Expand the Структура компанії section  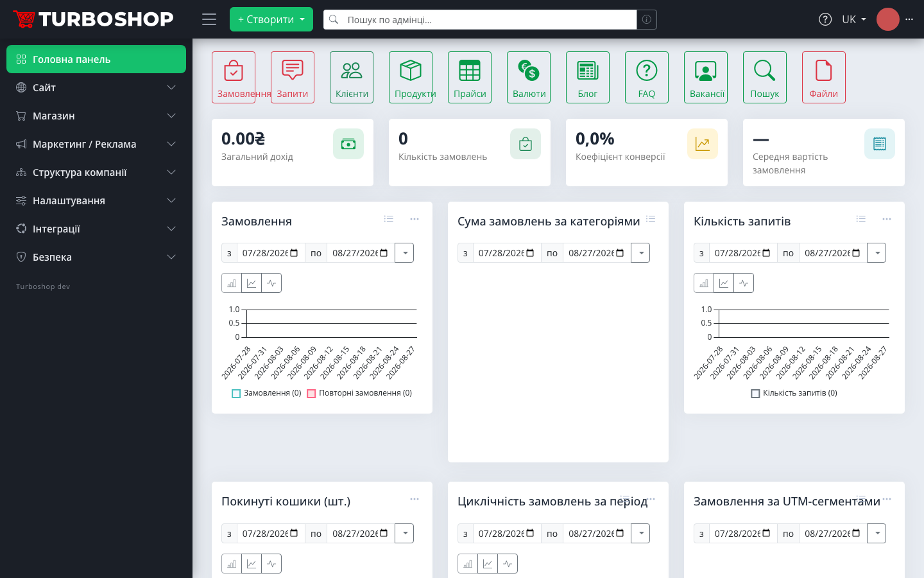tap(96, 172)
